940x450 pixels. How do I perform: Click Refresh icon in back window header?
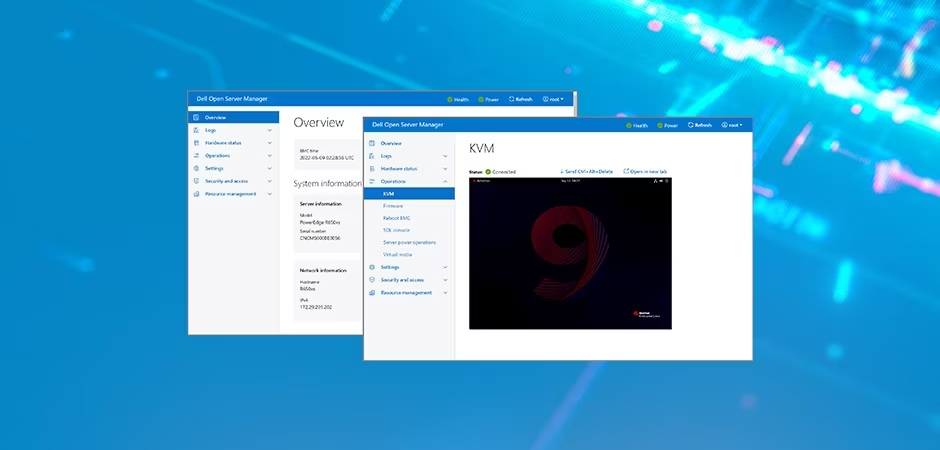[x=511, y=99]
